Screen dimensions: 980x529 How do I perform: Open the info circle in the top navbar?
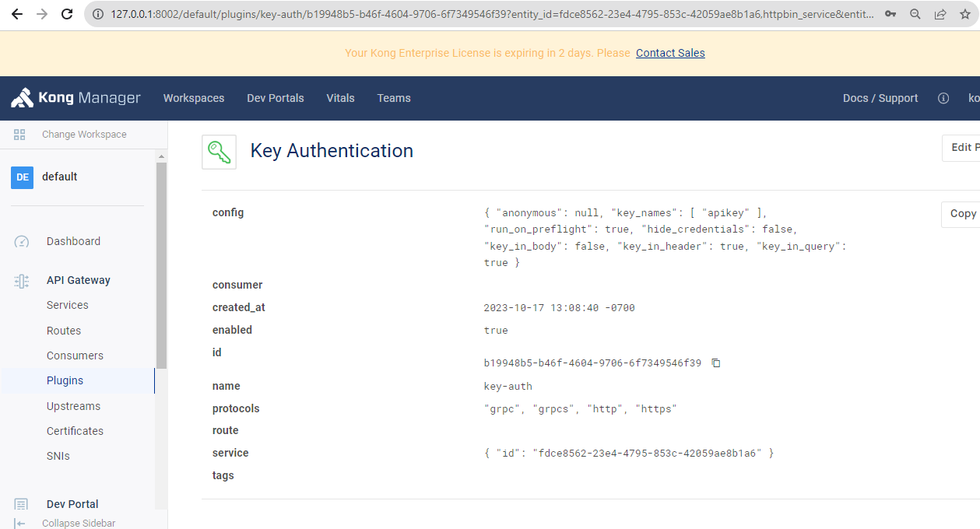tap(943, 98)
